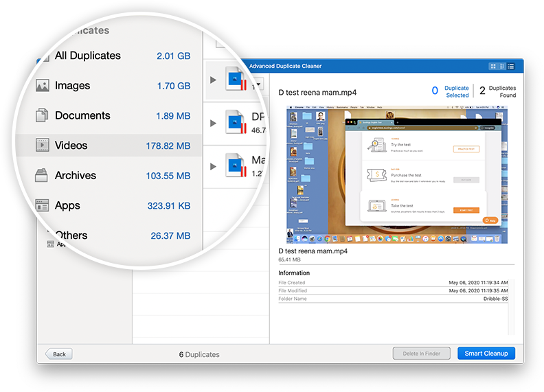Click the 1.70 GB size value
Screen dimensions: 544x392
pyautogui.click(x=174, y=86)
